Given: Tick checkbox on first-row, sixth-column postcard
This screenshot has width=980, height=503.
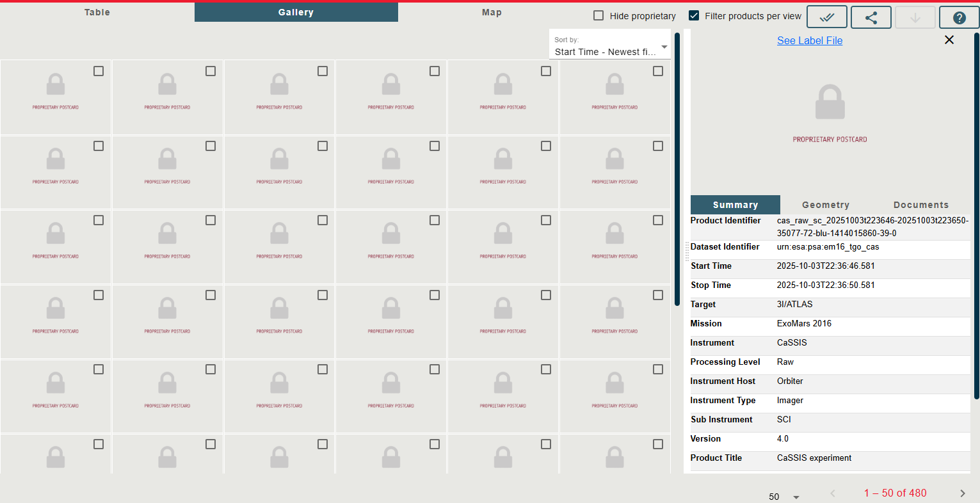Looking at the screenshot, I should 658,71.
